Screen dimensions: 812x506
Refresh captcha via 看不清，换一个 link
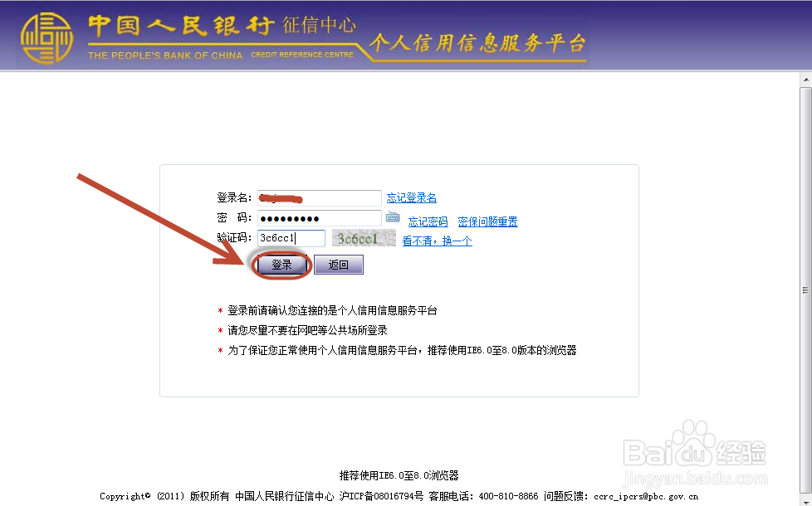[436, 240]
